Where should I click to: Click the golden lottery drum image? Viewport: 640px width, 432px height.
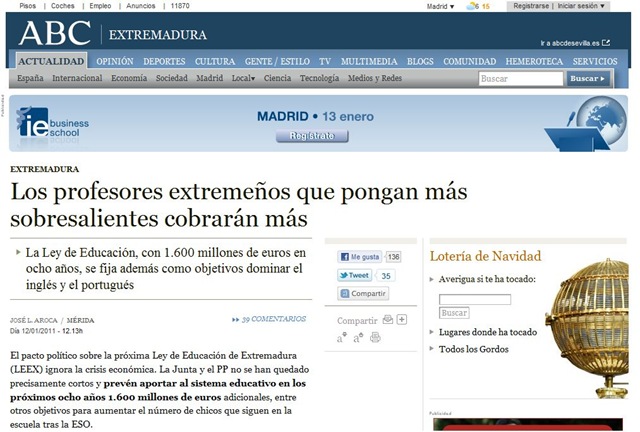click(x=588, y=329)
